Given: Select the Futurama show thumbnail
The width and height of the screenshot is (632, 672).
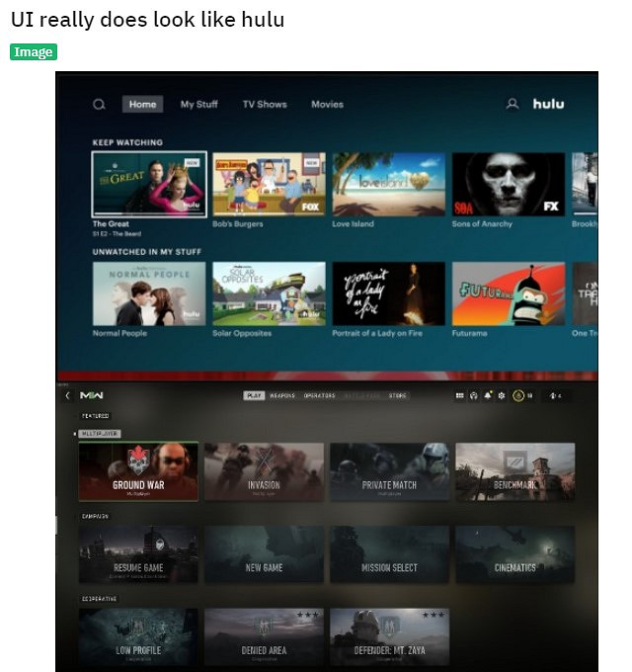Looking at the screenshot, I should (x=509, y=294).
